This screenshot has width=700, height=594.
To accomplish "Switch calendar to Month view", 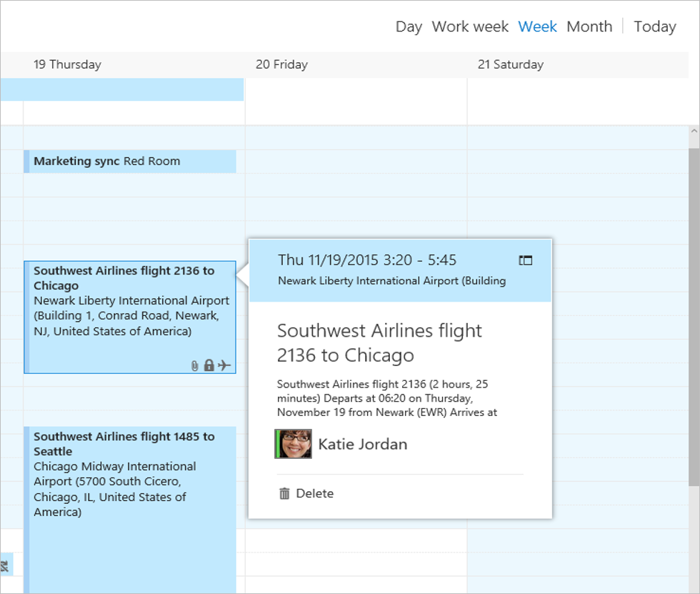I will tap(589, 26).
